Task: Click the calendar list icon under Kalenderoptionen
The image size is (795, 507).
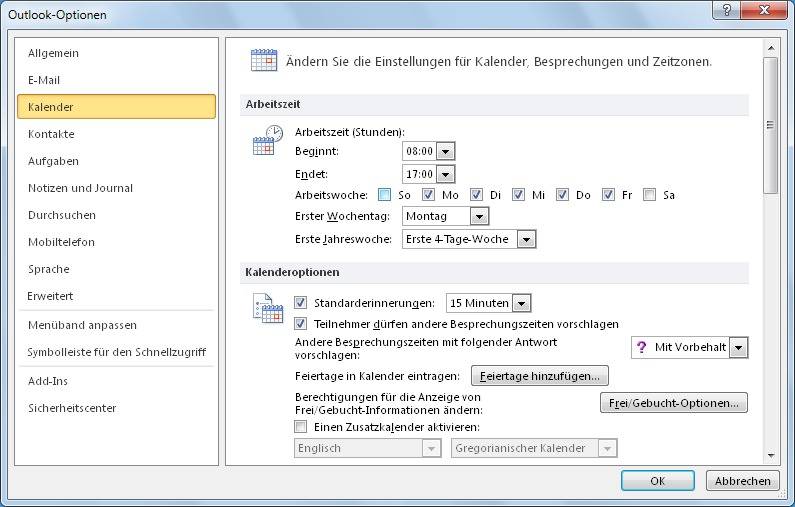Action: [x=268, y=308]
